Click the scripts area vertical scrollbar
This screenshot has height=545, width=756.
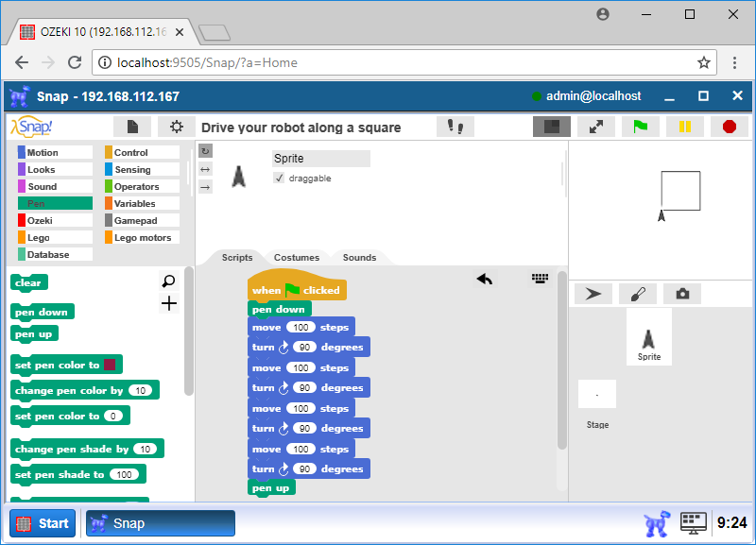pyautogui.click(x=561, y=360)
